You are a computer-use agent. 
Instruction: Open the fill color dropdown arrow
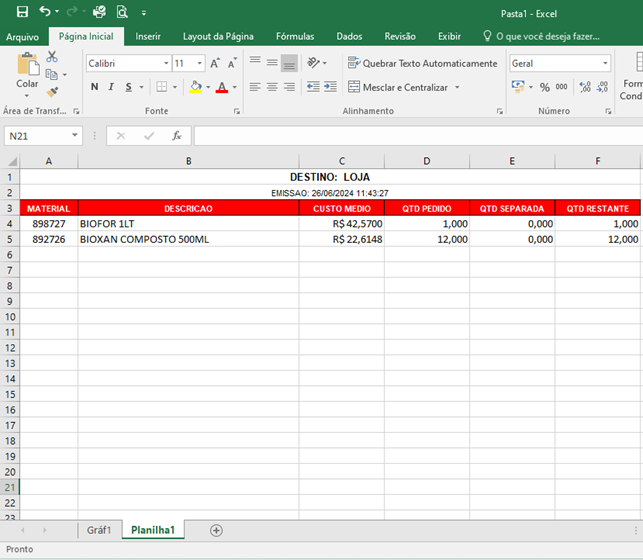[208, 87]
